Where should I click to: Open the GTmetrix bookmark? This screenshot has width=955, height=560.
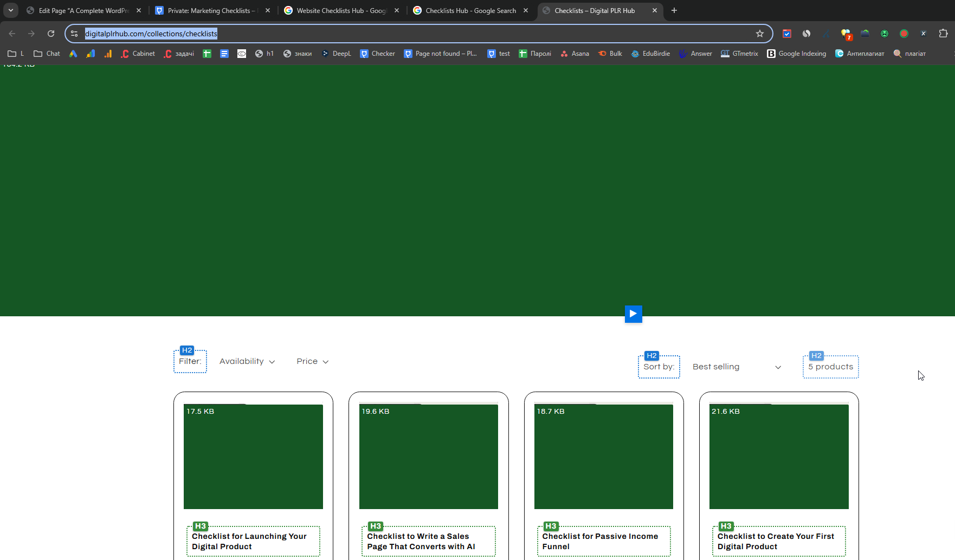tap(739, 54)
